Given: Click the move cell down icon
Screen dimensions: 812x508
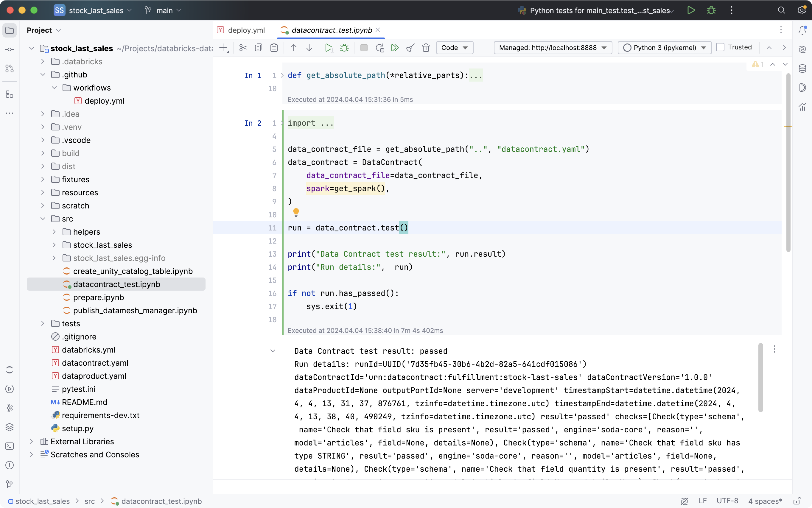Looking at the screenshot, I should (x=309, y=48).
